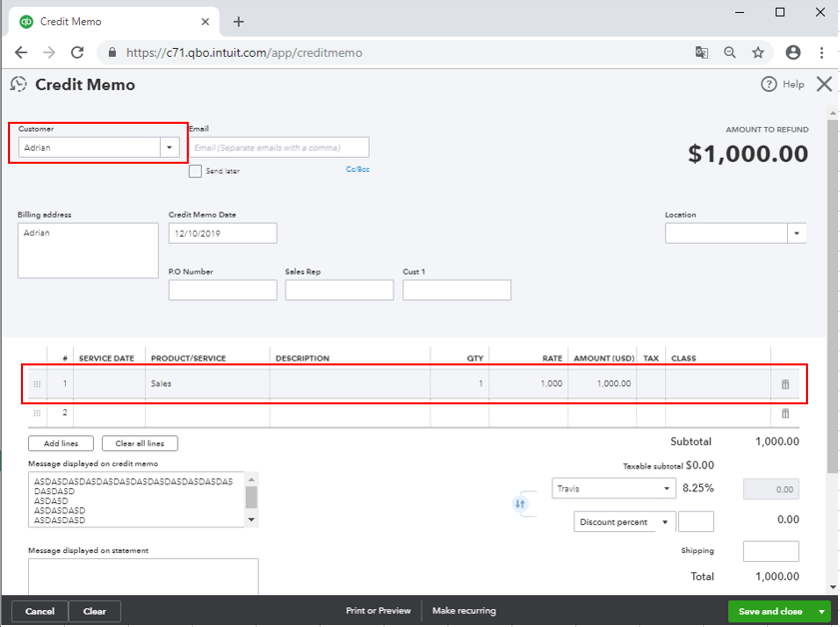The height and width of the screenshot is (627, 840).
Task: Open the Travis tax rate dropdown
Action: tap(614, 488)
